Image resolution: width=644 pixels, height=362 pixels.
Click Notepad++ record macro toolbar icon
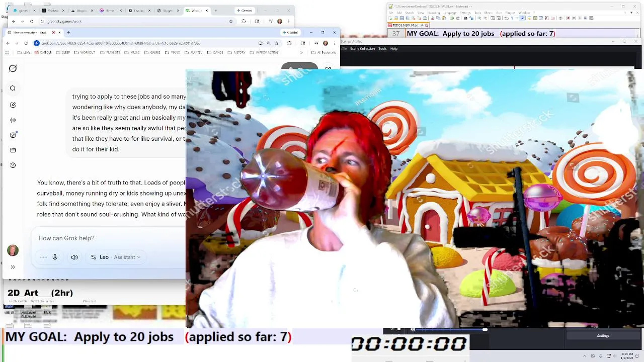pyautogui.click(x=568, y=18)
